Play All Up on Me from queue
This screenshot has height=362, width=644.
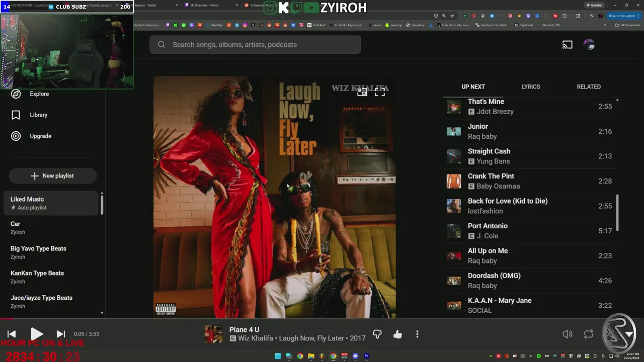[x=529, y=256]
